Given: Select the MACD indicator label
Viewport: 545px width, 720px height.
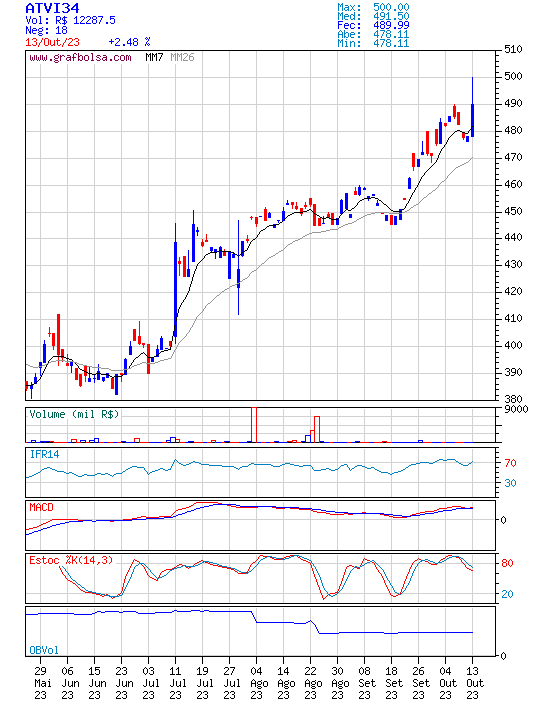Looking at the screenshot, I should (x=41, y=507).
